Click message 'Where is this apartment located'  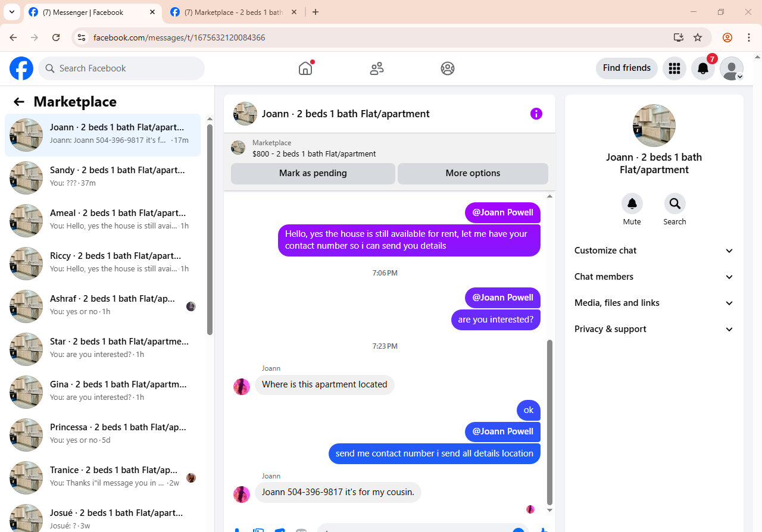[x=324, y=384]
